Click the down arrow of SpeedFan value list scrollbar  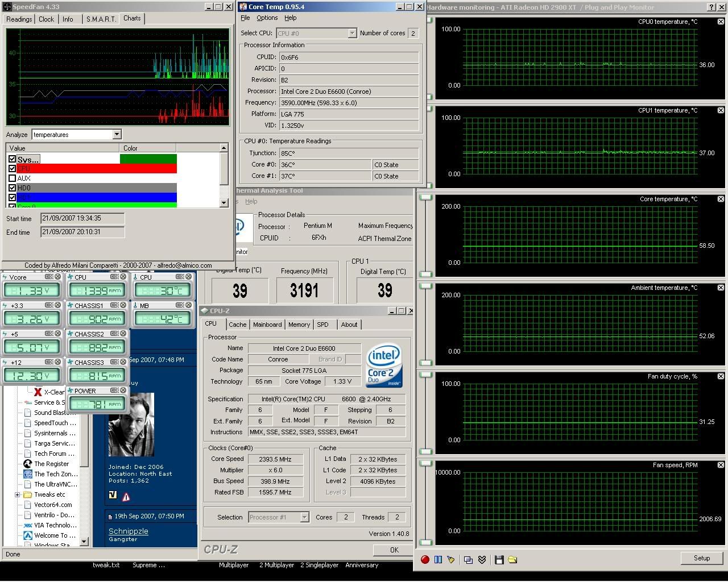pyautogui.click(x=224, y=202)
